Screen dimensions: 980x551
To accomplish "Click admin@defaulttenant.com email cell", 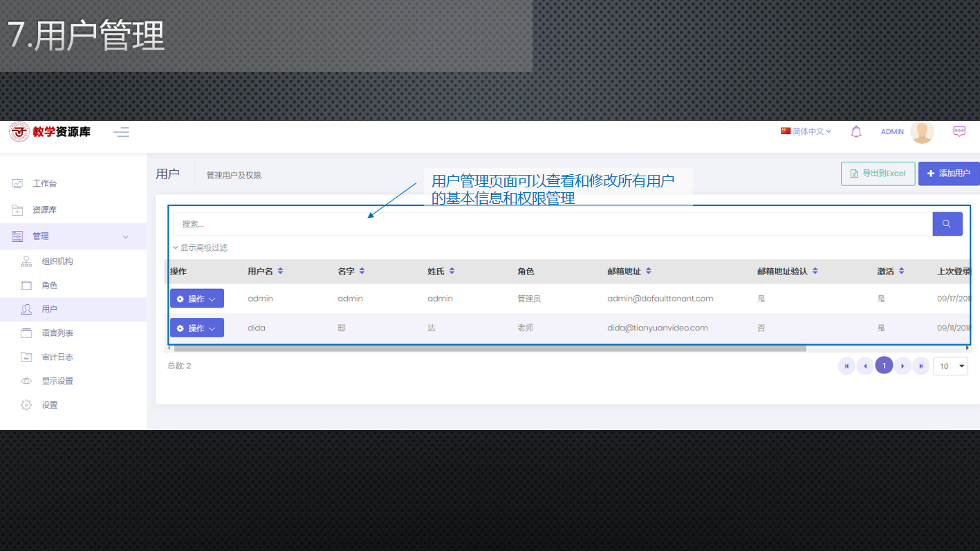I will [x=660, y=299].
